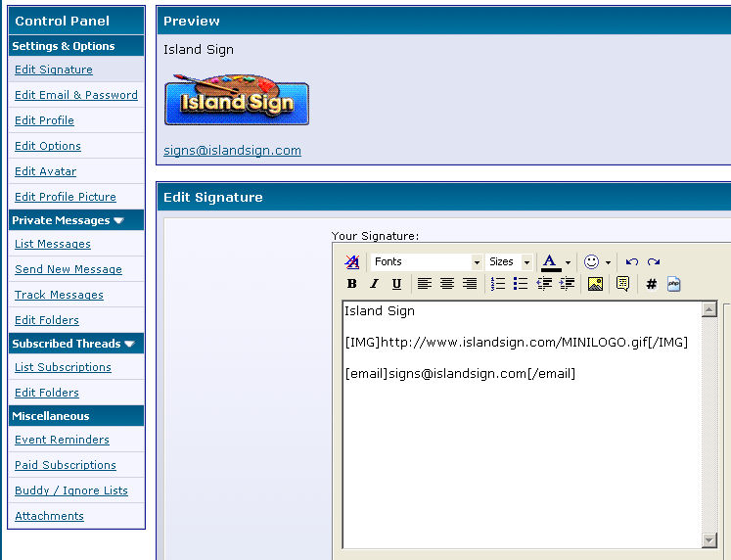Toggle italic formatting in signature editor

[375, 284]
